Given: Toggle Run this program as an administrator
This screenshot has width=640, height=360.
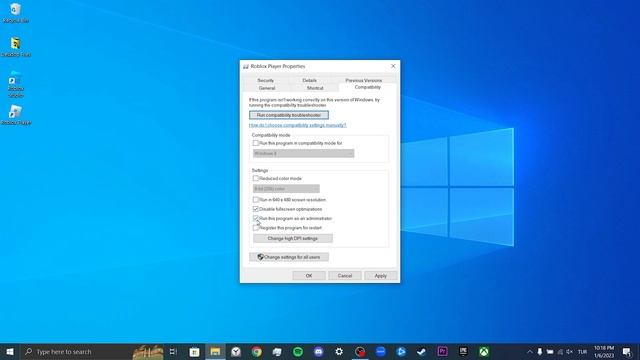Looking at the screenshot, I should (256, 218).
